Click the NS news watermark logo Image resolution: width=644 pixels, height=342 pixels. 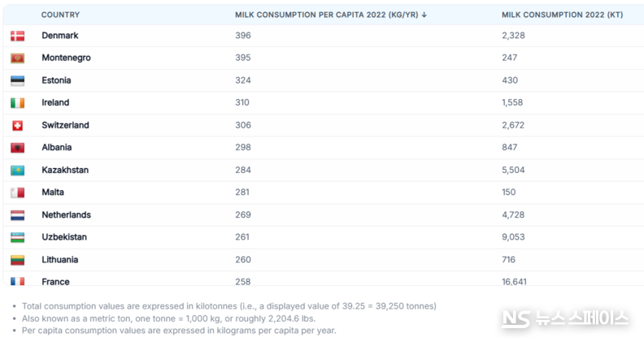coord(565,318)
